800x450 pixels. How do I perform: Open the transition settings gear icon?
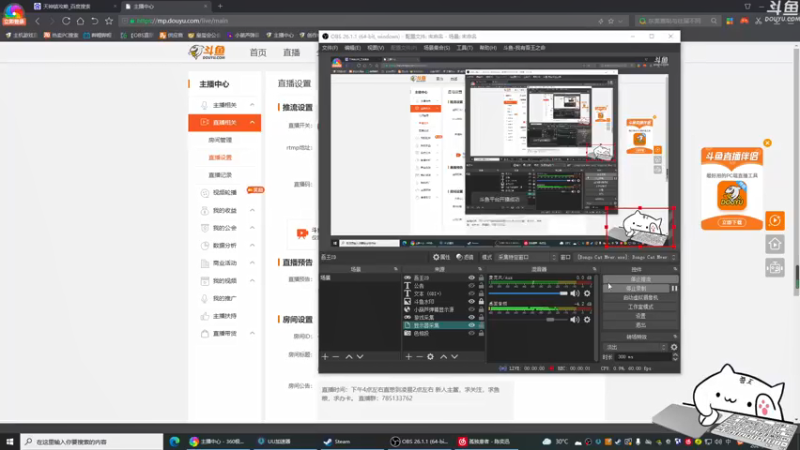tap(674, 347)
